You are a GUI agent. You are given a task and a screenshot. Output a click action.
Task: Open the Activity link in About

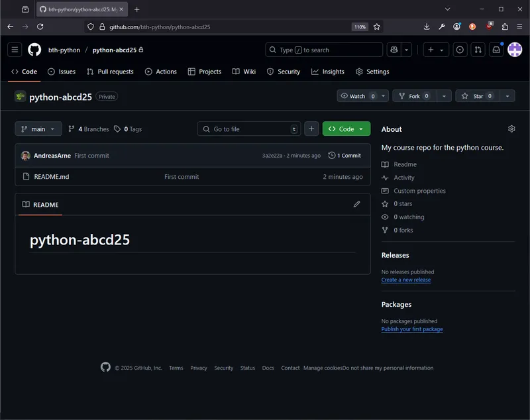pos(404,178)
